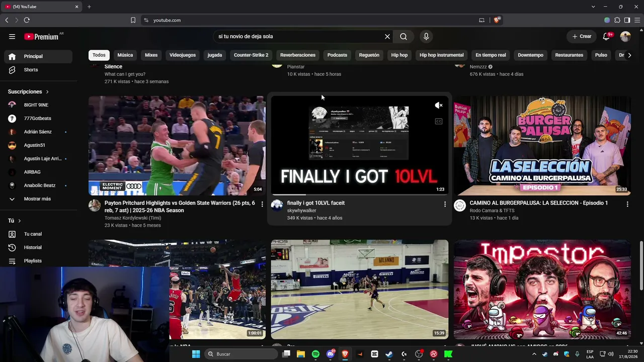Show hidden system tray icons
The height and width of the screenshot is (362, 644).
(x=535, y=354)
